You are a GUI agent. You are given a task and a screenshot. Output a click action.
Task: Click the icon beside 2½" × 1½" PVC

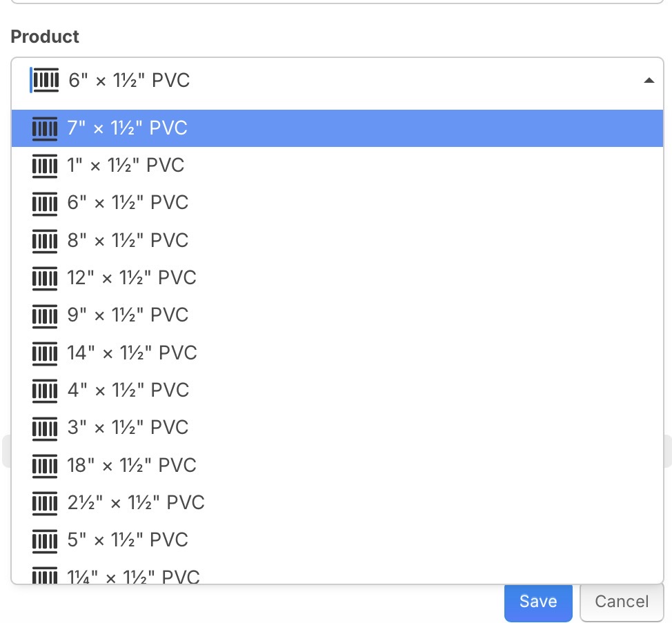click(x=45, y=503)
